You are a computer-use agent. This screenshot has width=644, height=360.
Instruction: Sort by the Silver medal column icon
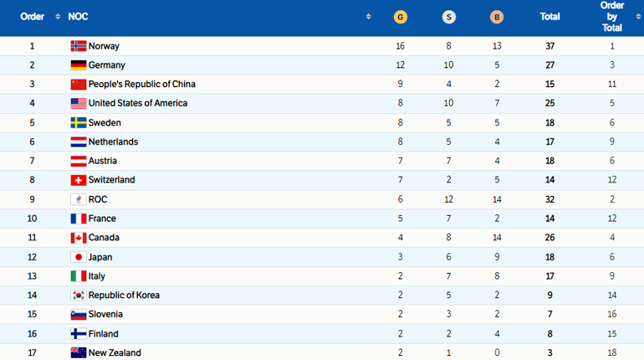[448, 17]
